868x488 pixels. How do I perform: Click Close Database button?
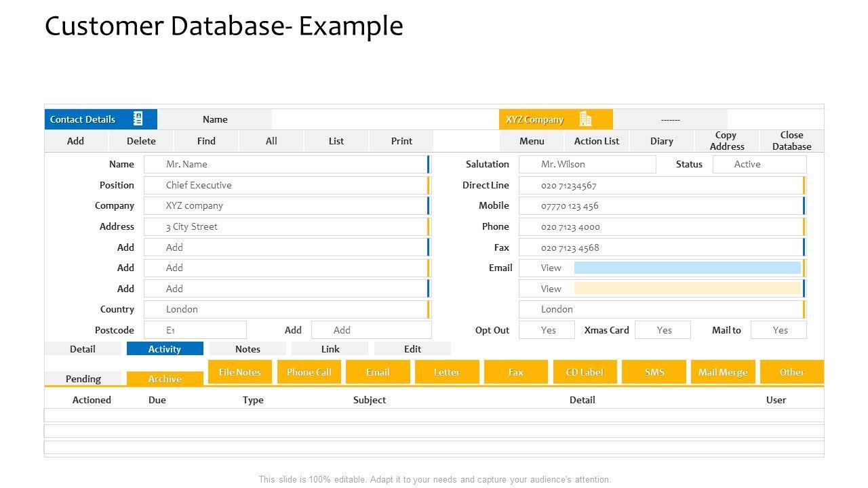791,141
